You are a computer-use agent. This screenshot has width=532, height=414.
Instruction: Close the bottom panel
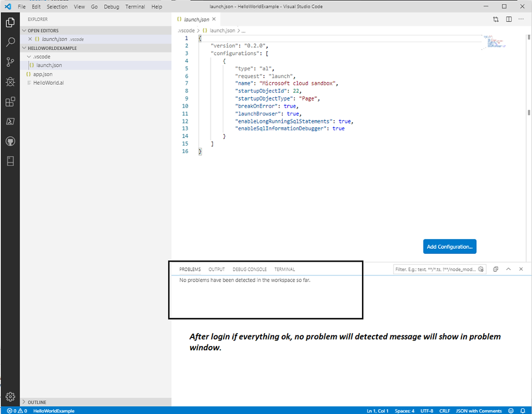(521, 269)
